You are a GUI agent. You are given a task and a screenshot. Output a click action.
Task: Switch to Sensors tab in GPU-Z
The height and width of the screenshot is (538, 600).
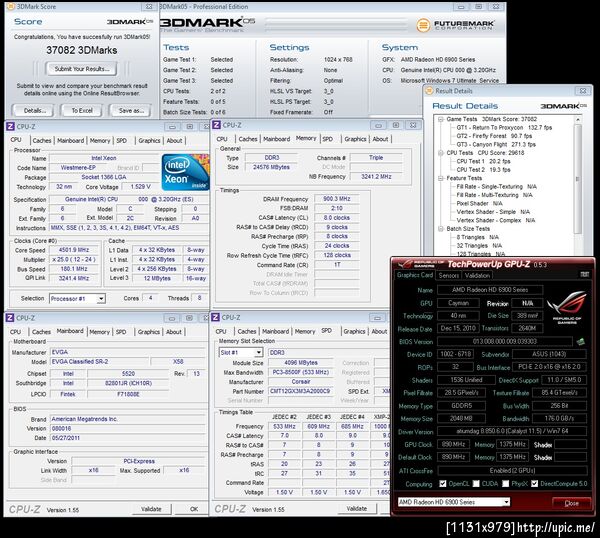pyautogui.click(x=448, y=275)
